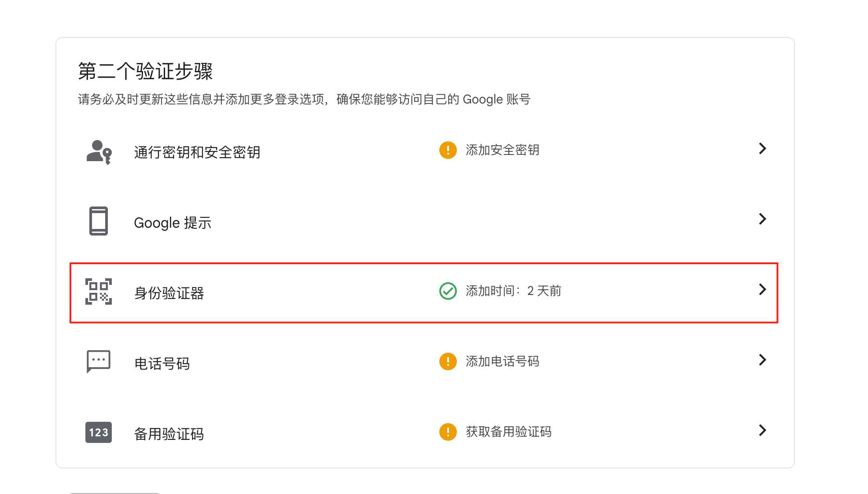The height and width of the screenshot is (494, 868).
Task: Expand the 电话号码 row chevron
Action: coord(762,360)
